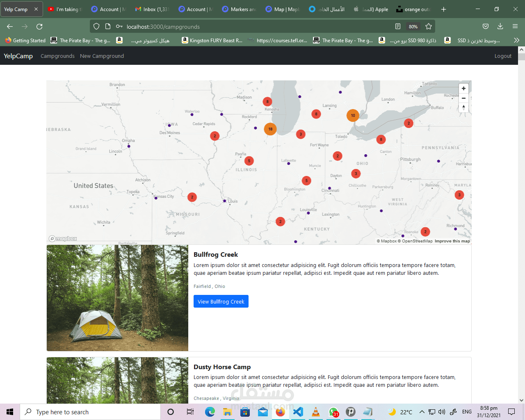The height and width of the screenshot is (420, 525).
Task: Click the red cluster labeled 5 near Peoria
Action: pyautogui.click(x=249, y=161)
